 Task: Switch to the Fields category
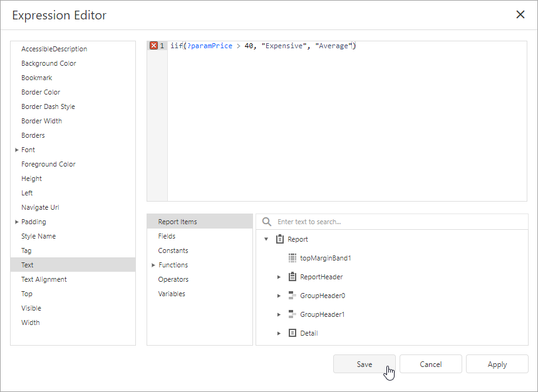(167, 235)
